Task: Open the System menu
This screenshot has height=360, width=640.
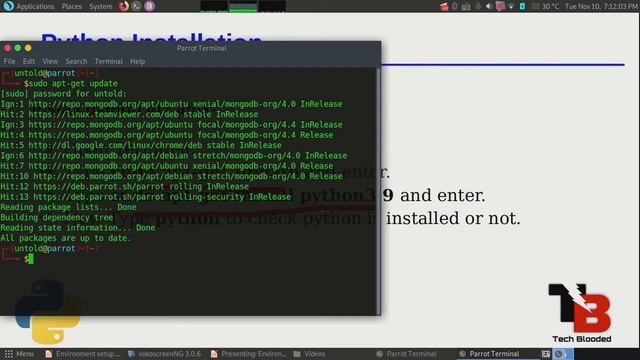Action: 100,7
